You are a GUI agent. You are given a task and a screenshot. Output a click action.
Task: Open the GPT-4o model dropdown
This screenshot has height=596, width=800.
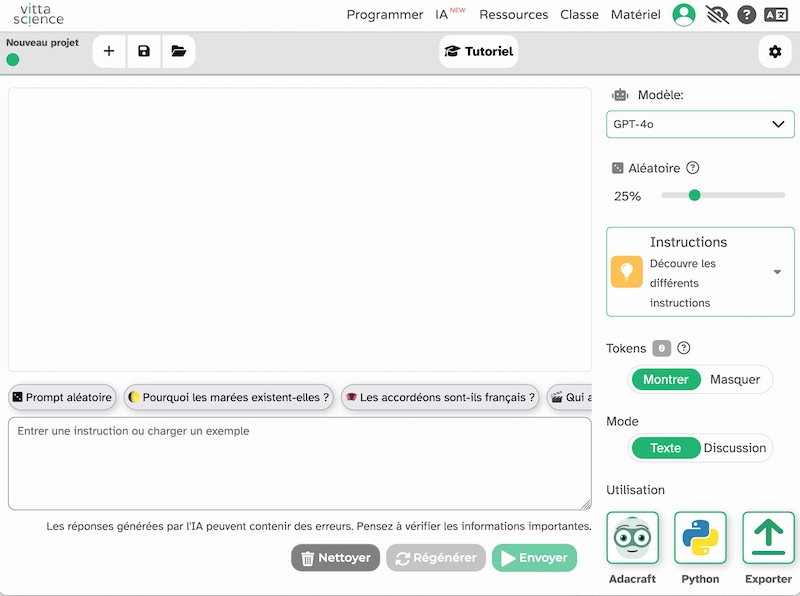click(700, 124)
